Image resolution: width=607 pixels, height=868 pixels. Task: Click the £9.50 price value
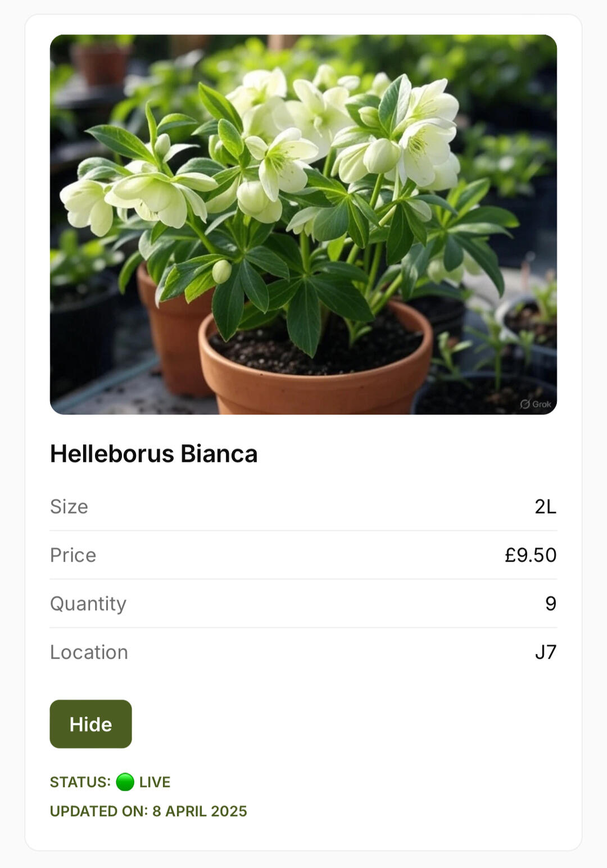(530, 555)
